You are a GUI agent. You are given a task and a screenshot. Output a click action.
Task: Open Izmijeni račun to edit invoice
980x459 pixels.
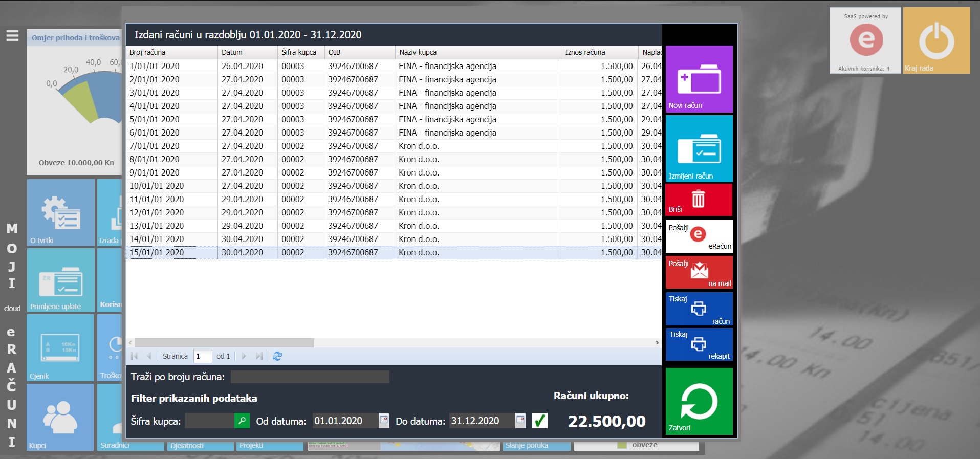pos(699,148)
